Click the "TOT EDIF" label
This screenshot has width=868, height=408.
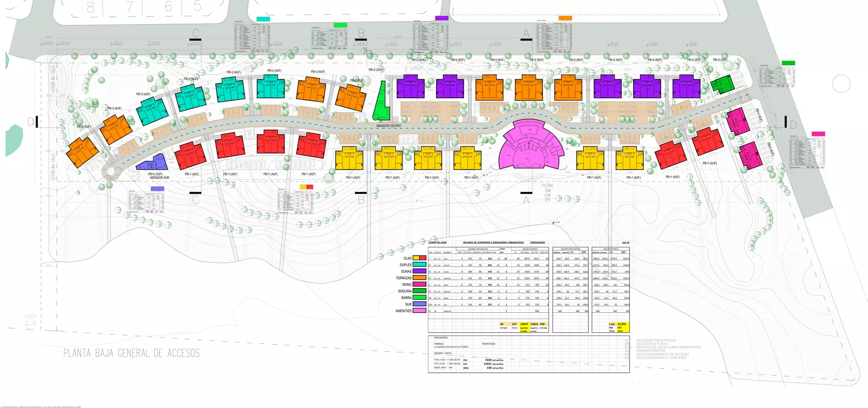coord(504,328)
